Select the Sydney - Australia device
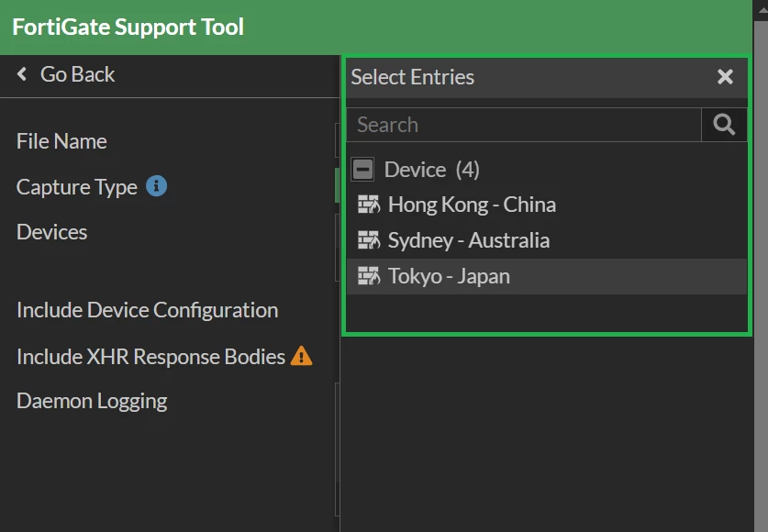Image resolution: width=768 pixels, height=532 pixels. (547, 240)
